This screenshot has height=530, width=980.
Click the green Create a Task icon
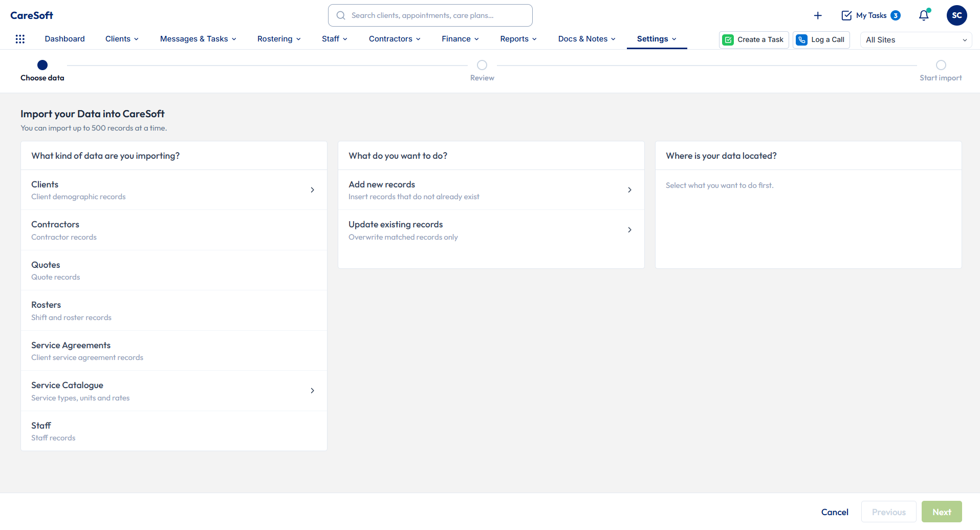tap(728, 39)
